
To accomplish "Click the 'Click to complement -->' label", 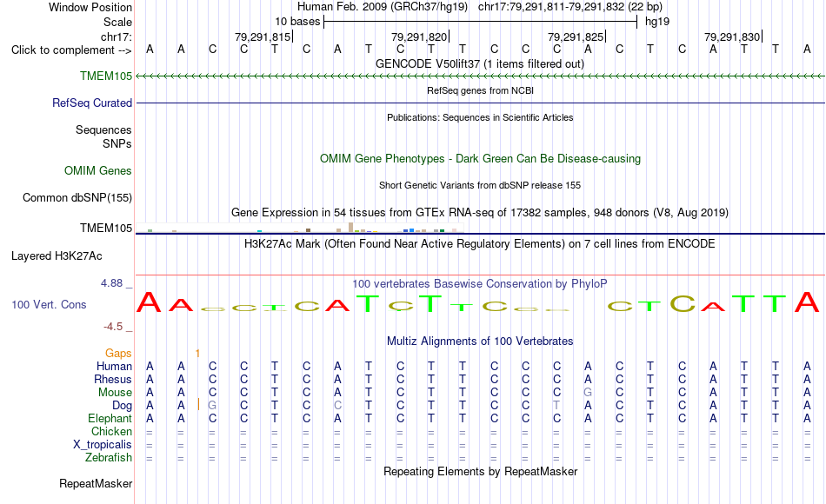I will tap(71, 50).
